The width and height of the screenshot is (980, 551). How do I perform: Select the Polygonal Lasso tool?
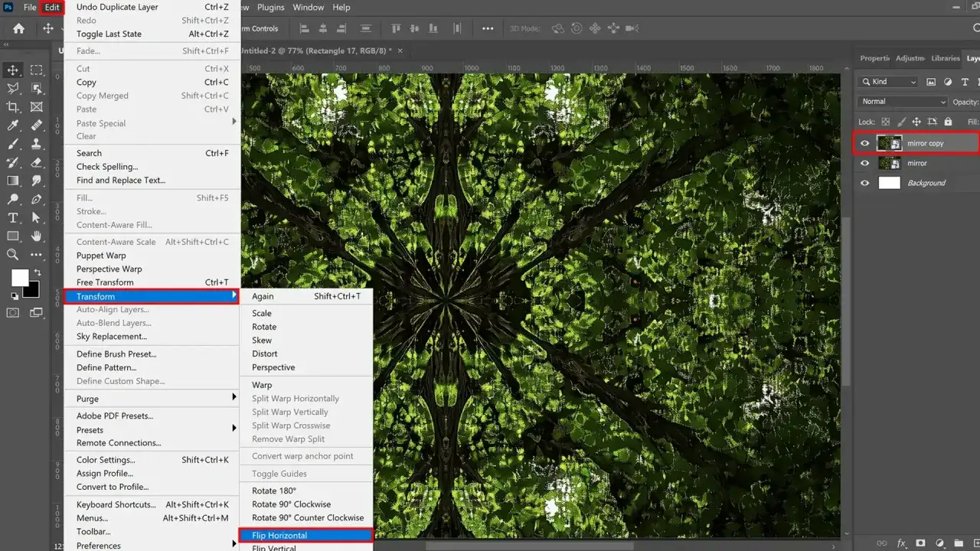[x=13, y=89]
